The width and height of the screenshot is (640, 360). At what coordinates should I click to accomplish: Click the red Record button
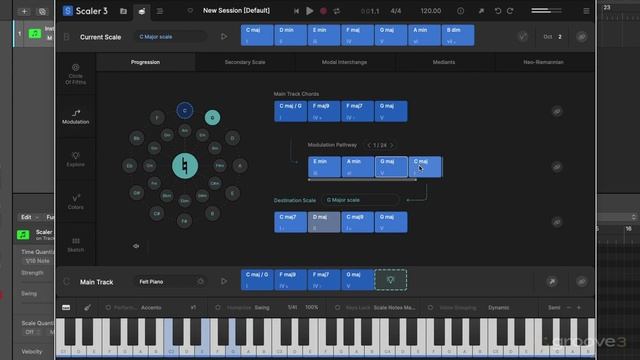(323, 11)
